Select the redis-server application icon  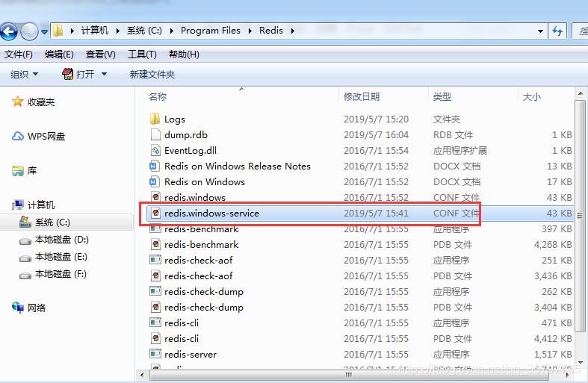(155, 354)
